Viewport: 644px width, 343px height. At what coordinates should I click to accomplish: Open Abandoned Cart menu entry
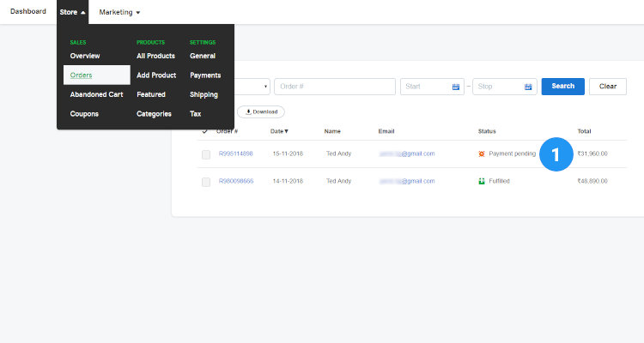tap(96, 94)
